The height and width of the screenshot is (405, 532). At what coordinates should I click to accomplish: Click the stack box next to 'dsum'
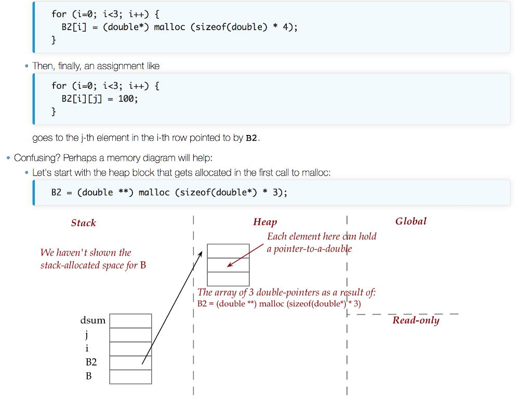[x=130, y=321]
